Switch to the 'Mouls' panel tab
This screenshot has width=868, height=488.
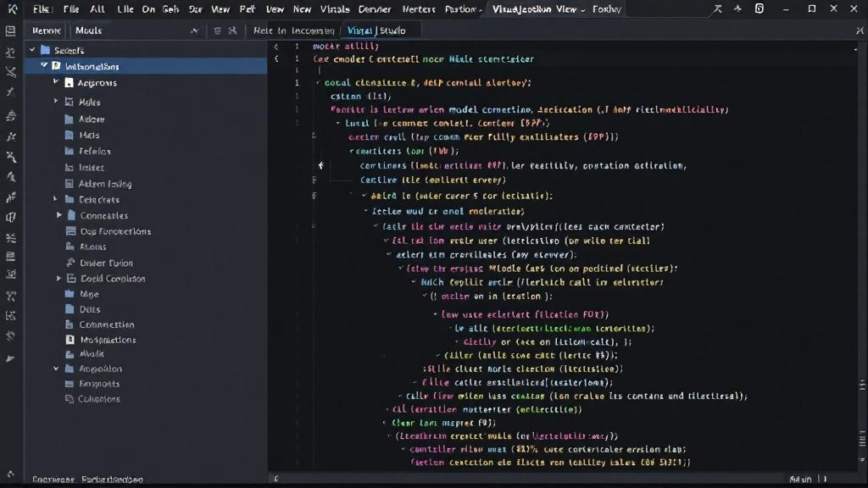coord(88,30)
